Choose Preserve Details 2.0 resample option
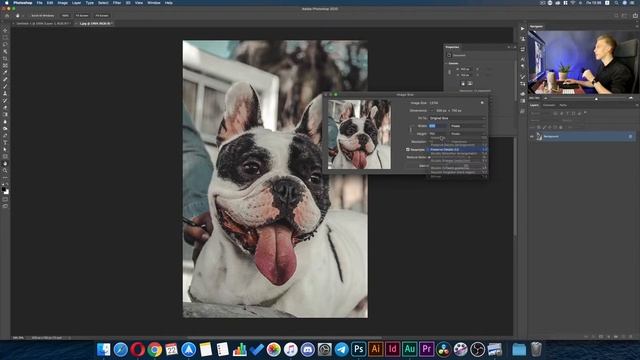640x360 pixels. (457, 149)
